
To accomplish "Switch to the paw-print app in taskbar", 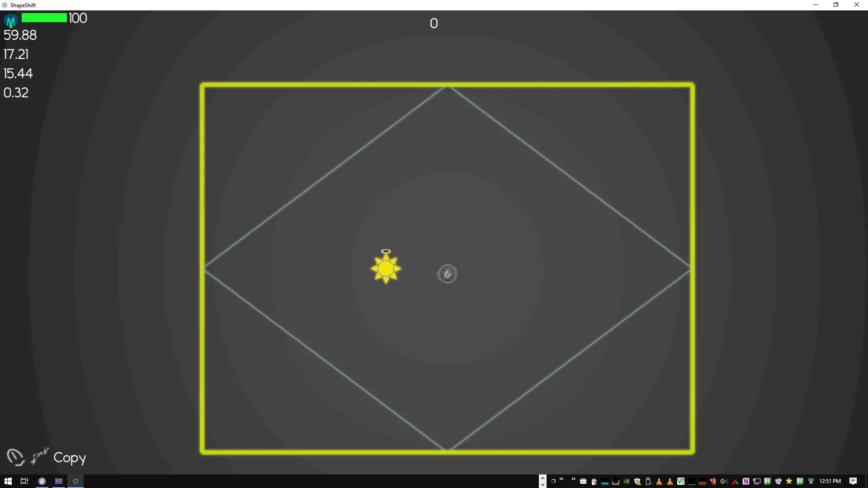I will click(x=42, y=481).
